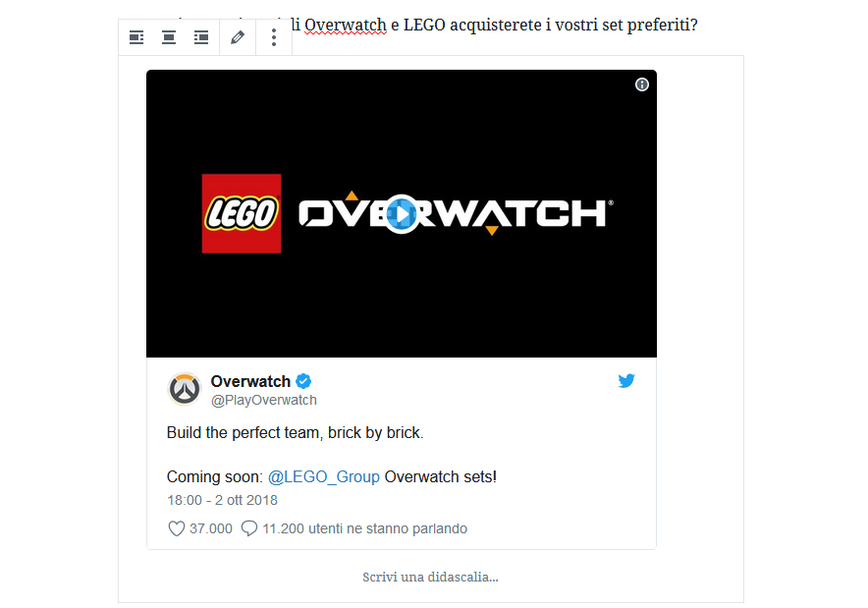
Task: Open the three-dot more options menu
Action: point(274,37)
